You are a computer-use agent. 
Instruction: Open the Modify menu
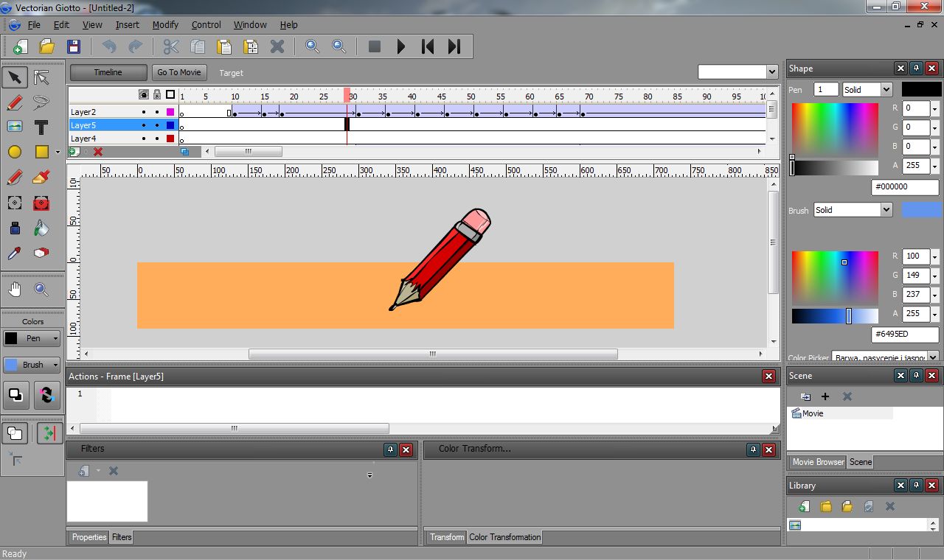pos(165,24)
